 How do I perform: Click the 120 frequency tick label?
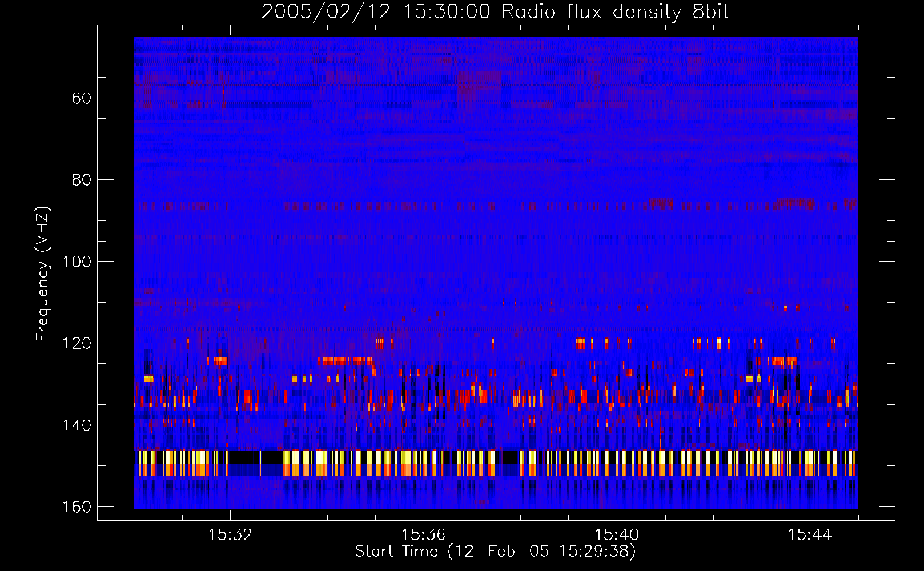coord(77,343)
